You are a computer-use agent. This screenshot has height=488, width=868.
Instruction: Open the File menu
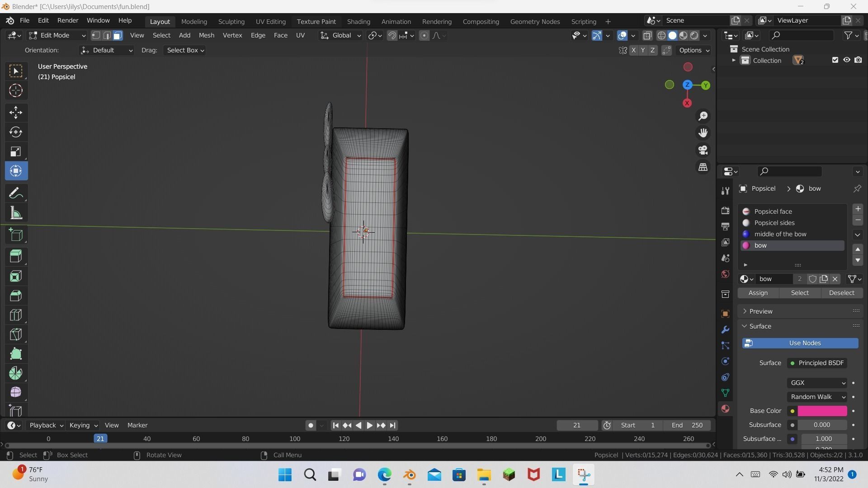click(24, 21)
